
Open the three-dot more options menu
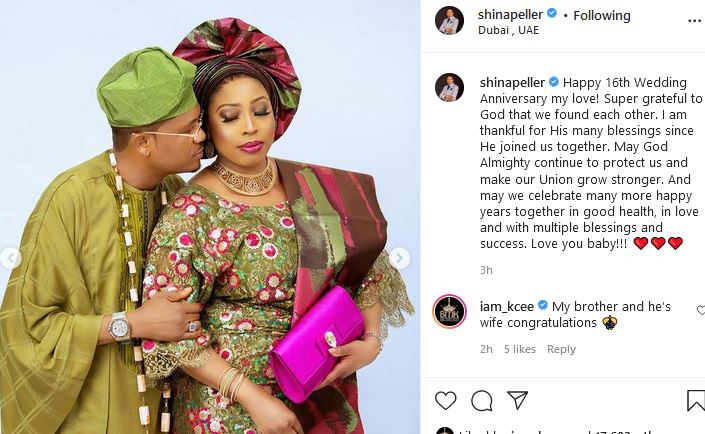tap(695, 21)
